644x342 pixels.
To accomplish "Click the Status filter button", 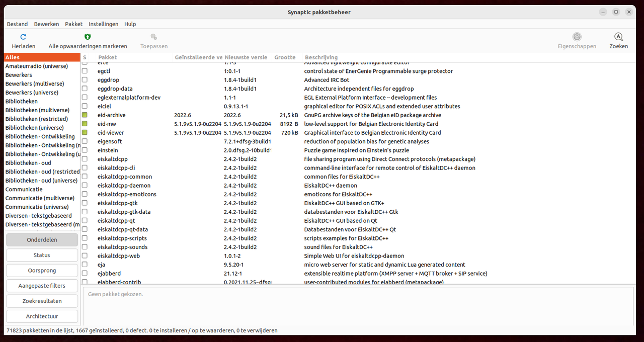I will (42, 255).
